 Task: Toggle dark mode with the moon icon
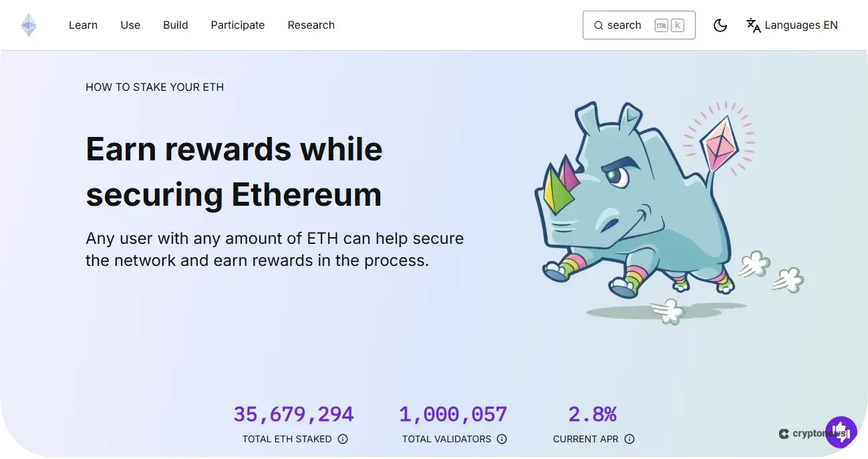coord(720,25)
